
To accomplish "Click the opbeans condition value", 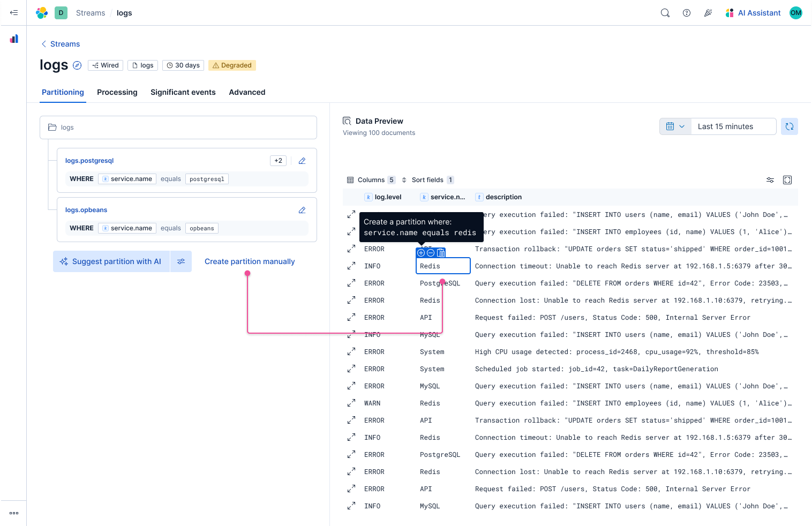I will [202, 228].
